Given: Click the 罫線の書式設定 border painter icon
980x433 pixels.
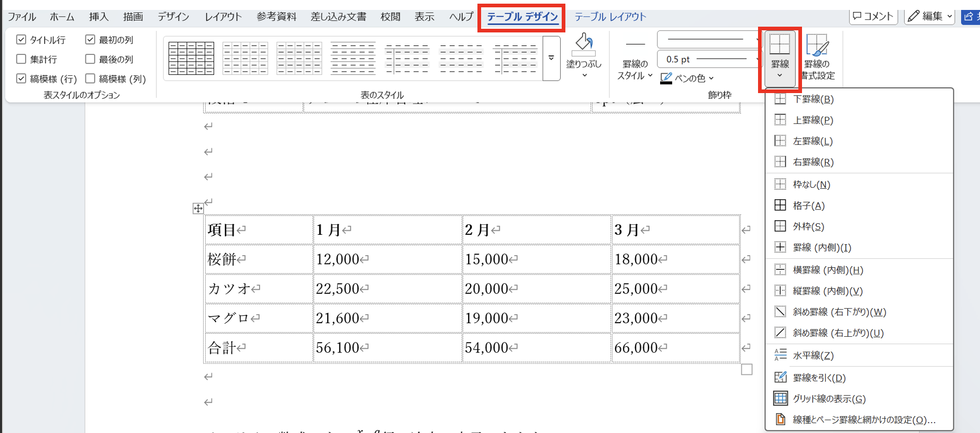Looking at the screenshot, I should (817, 45).
